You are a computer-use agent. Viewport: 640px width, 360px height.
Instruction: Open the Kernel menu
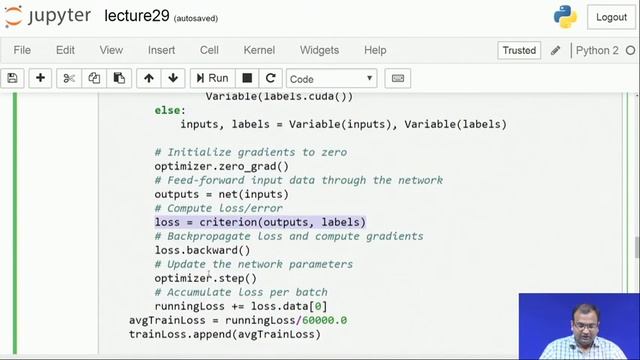259,50
